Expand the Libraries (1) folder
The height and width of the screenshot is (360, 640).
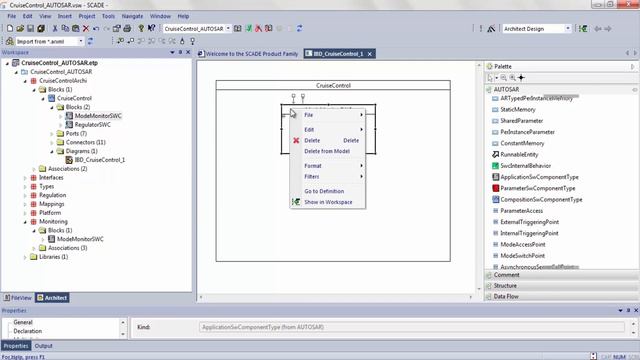point(25,257)
